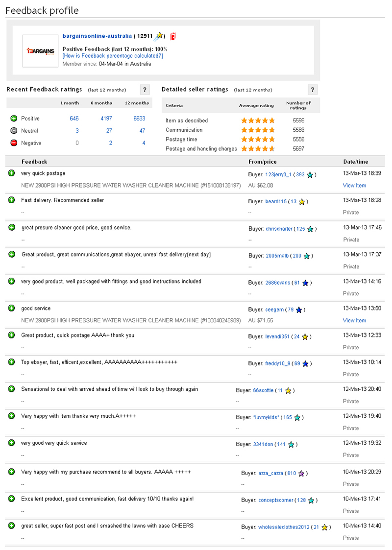Click the 1Bargains seller logo thumbnail

41,50
